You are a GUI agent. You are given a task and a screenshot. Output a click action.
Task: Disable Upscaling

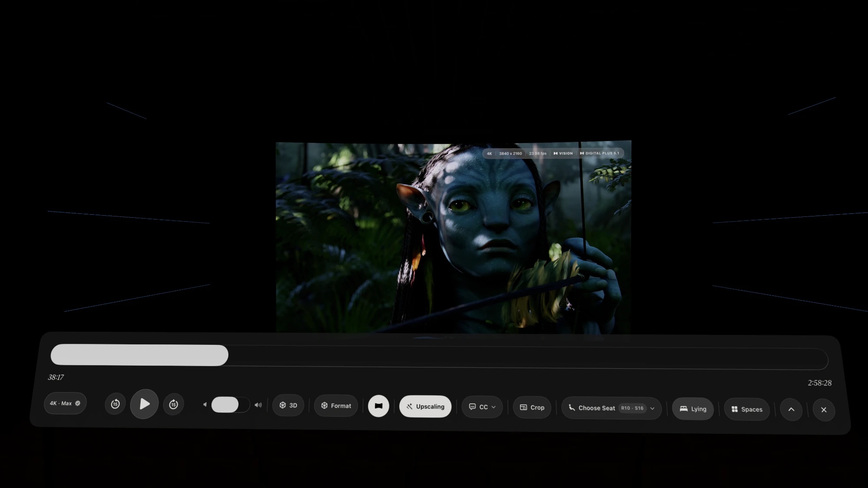tap(425, 406)
